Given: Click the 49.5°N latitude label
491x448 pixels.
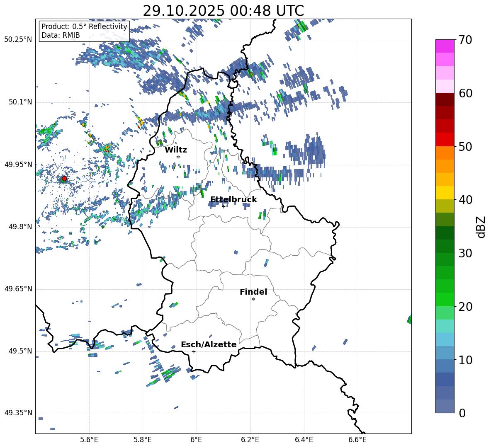Looking at the screenshot, I should coord(20,351).
